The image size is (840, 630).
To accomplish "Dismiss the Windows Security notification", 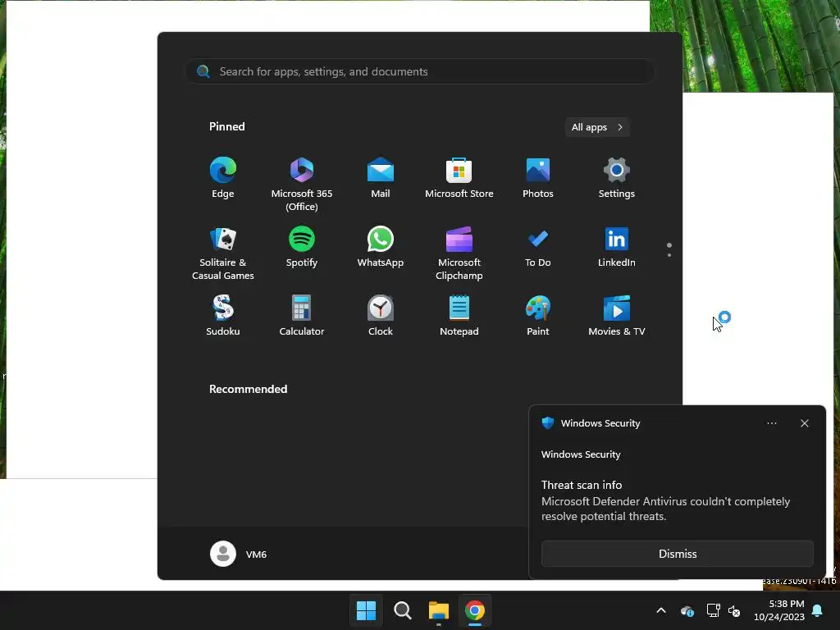I will click(x=677, y=554).
